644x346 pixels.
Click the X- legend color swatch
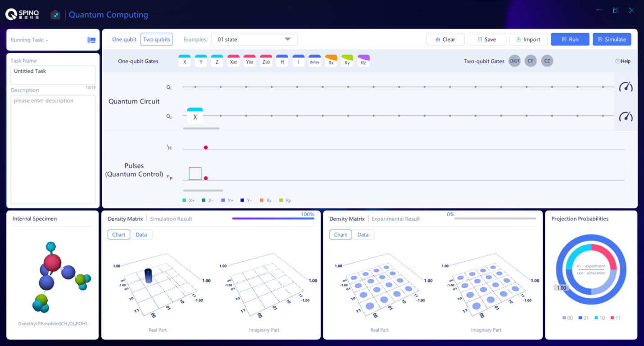coord(204,200)
